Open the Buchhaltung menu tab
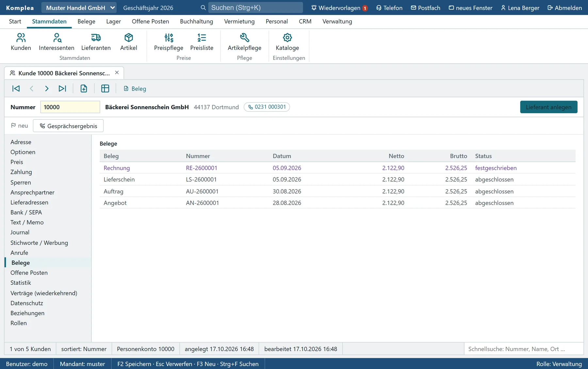588x369 pixels. [x=196, y=22]
